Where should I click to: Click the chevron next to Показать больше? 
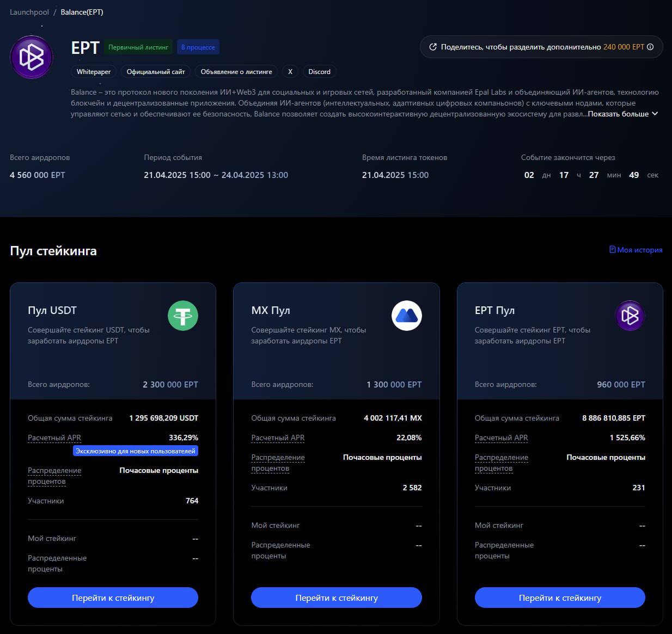pos(655,114)
